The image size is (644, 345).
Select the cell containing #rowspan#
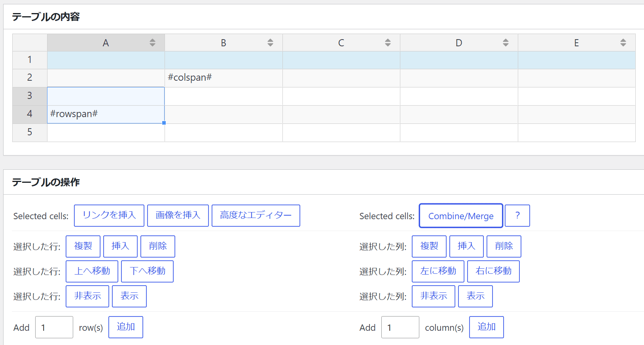[x=106, y=114]
